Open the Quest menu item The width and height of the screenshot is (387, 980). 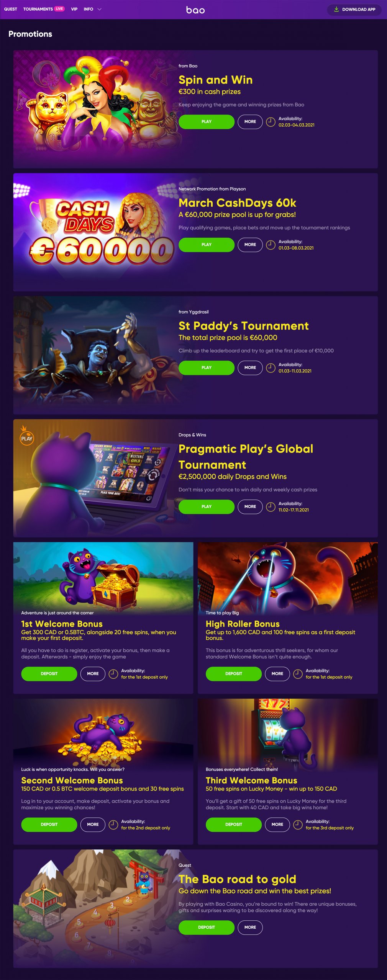coord(10,9)
